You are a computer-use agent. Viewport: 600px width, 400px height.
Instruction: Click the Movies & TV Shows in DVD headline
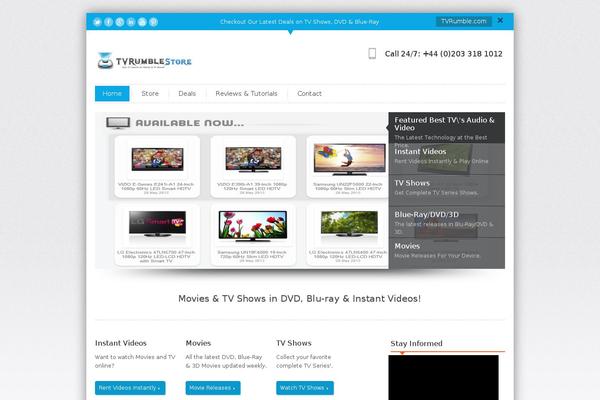(x=300, y=299)
